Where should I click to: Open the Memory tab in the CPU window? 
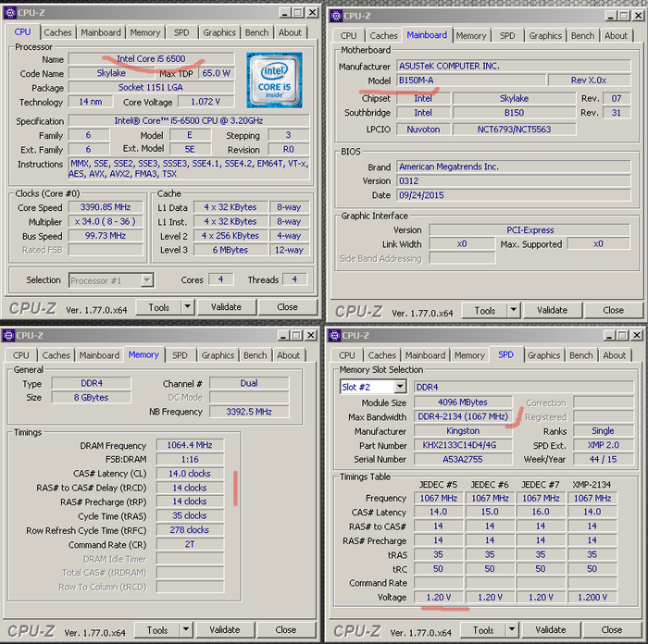click(x=145, y=32)
